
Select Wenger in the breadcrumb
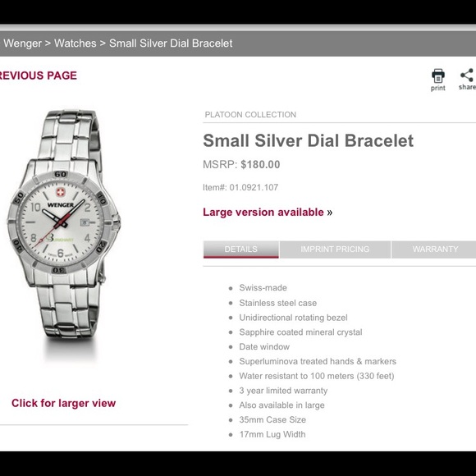pos(22,43)
